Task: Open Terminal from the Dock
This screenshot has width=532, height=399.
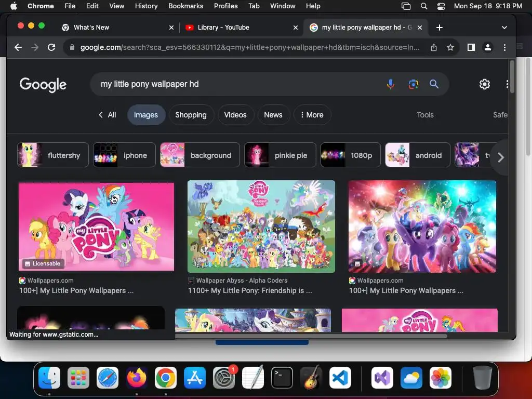Action: coord(282,378)
